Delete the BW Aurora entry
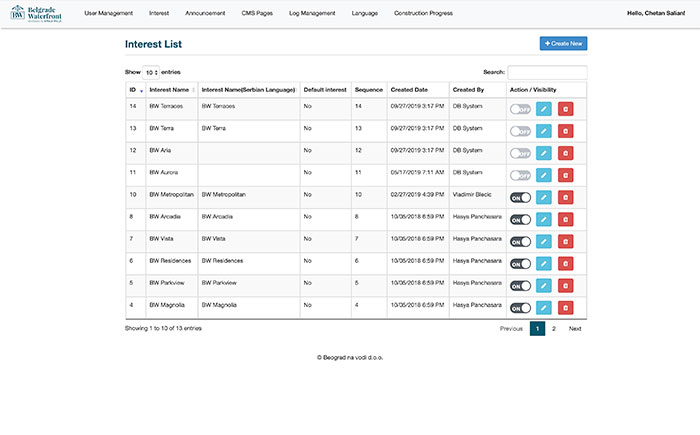The image size is (700, 435). point(565,175)
